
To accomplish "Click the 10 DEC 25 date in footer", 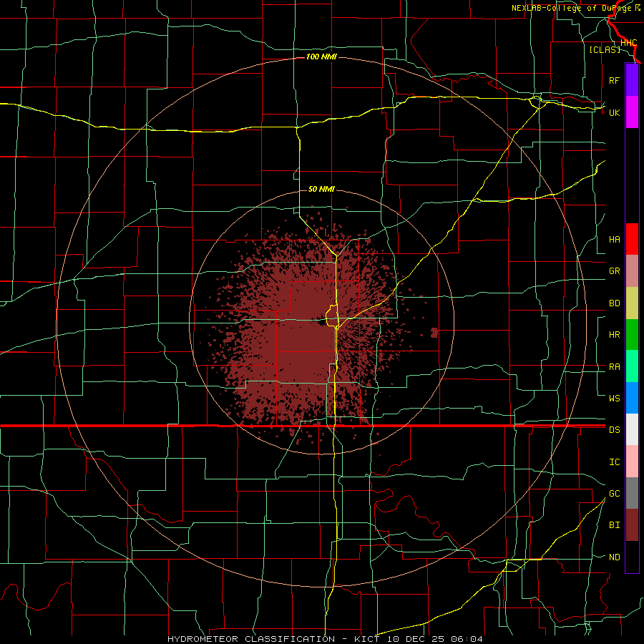I will point(416,639).
